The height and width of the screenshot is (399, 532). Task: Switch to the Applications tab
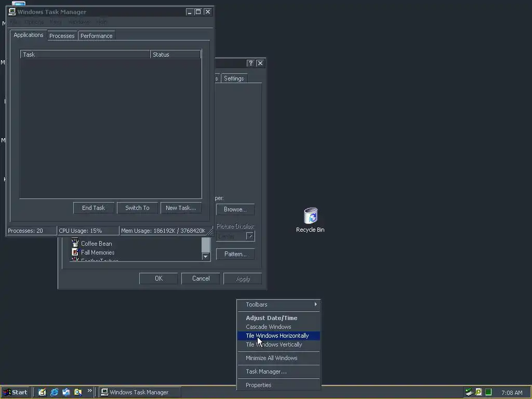pos(29,35)
